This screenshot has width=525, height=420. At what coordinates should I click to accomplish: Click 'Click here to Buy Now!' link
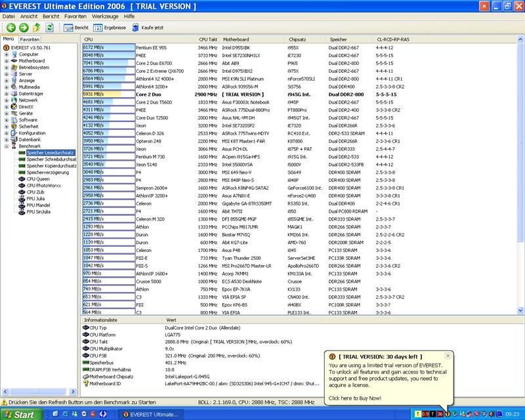point(355,398)
